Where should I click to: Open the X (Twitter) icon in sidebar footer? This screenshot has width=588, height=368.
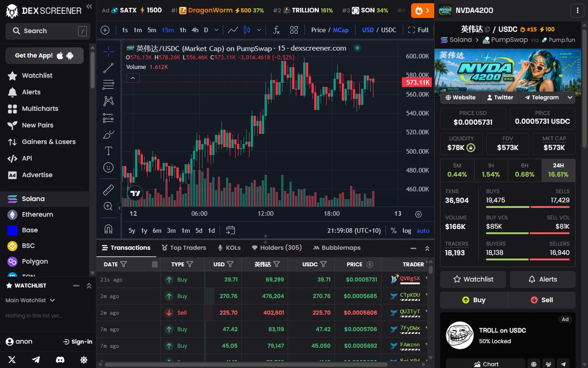tap(12, 360)
